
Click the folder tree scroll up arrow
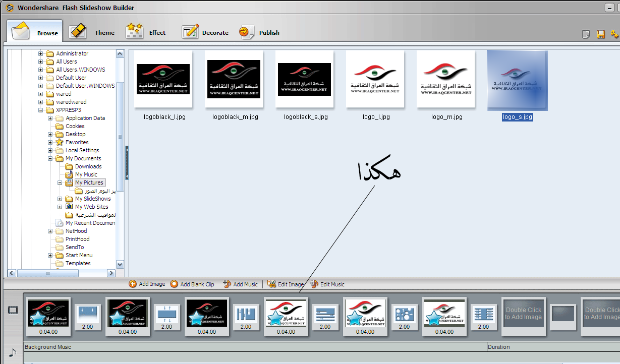[x=120, y=53]
